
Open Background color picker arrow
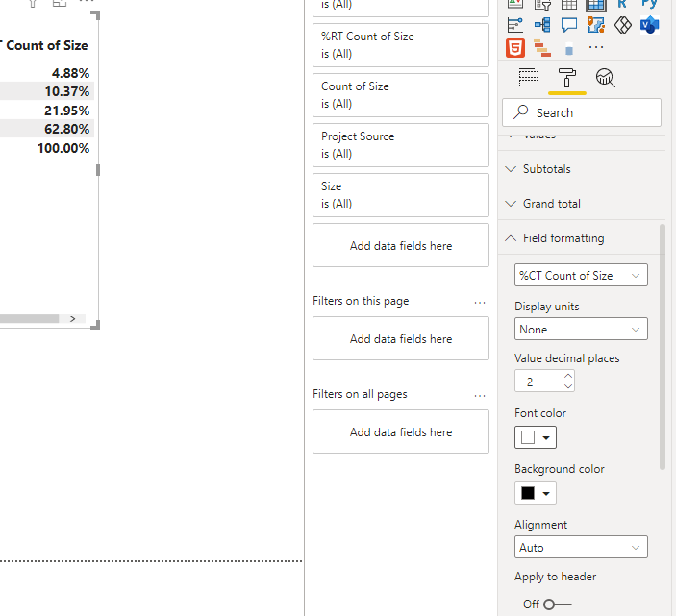546,494
